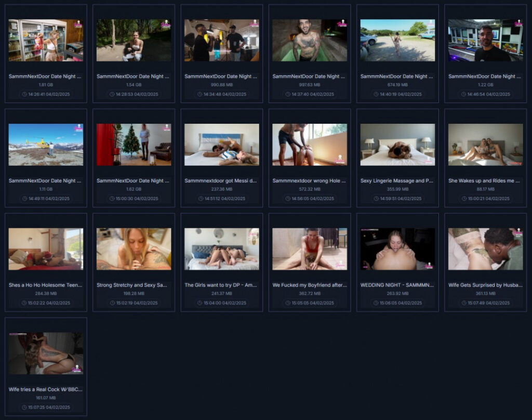Click the clock icon beside 15:04:00 timestamp
Viewport: 532px width, 420px height.
200,303
